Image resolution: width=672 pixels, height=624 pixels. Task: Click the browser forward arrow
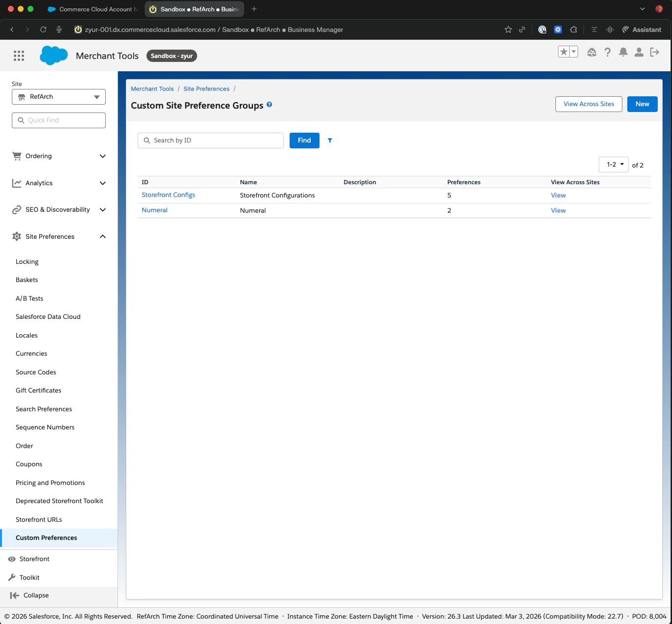pyautogui.click(x=28, y=29)
